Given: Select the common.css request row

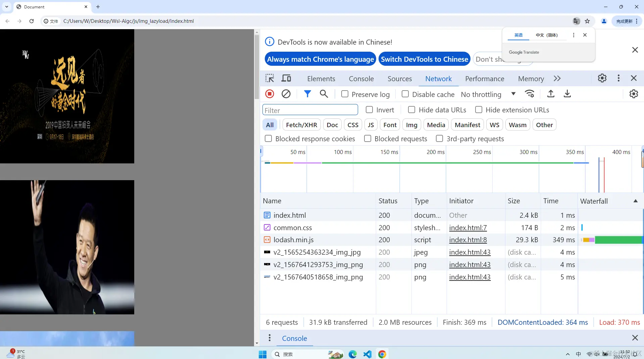Looking at the screenshot, I should [451, 227].
